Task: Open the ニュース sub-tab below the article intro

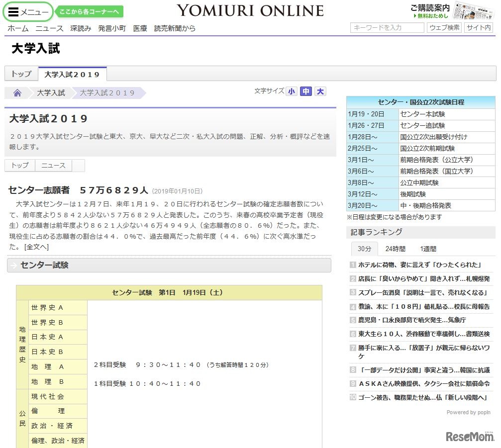Action: (x=53, y=165)
